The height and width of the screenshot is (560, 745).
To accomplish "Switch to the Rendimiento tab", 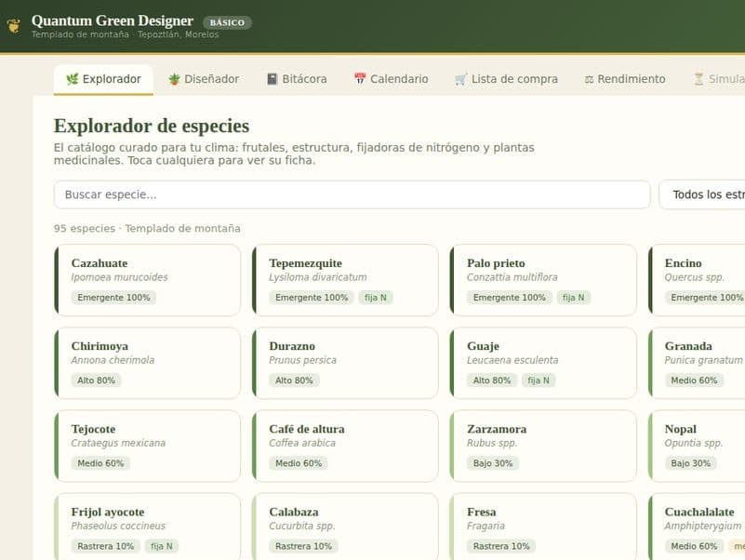I will [x=625, y=79].
